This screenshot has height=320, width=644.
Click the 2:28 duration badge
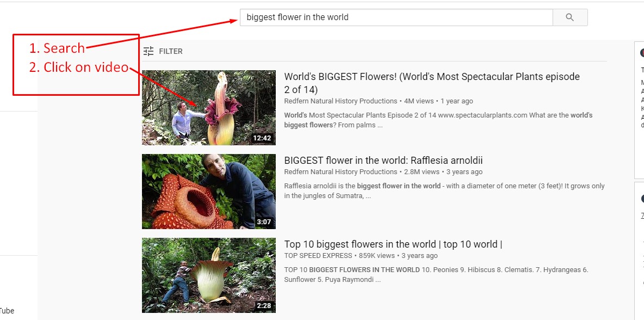(x=264, y=306)
